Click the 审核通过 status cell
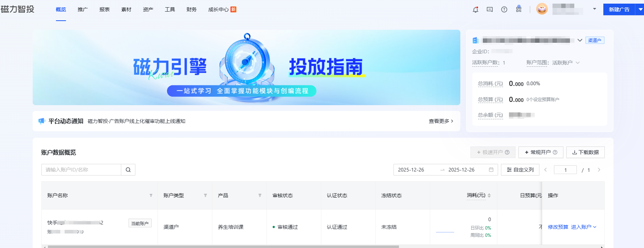644x248 pixels. pyautogui.click(x=285, y=227)
